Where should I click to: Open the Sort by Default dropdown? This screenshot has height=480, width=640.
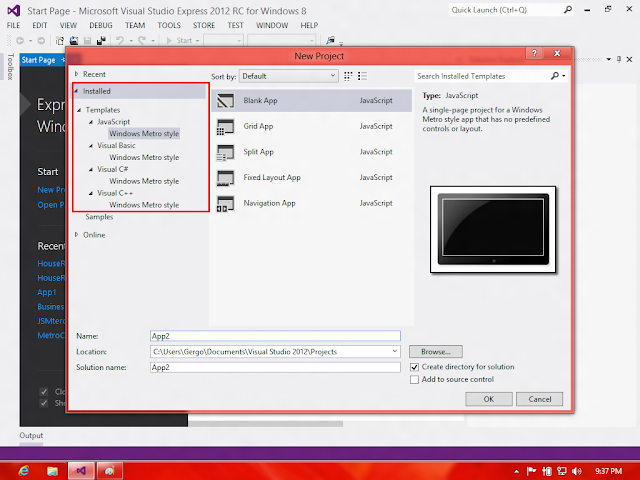click(x=289, y=76)
